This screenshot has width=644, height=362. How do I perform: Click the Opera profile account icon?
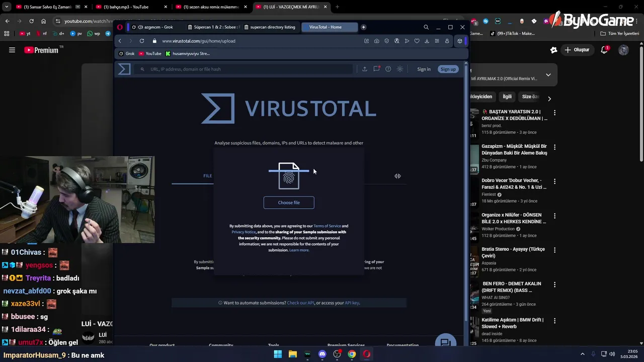tap(447, 41)
